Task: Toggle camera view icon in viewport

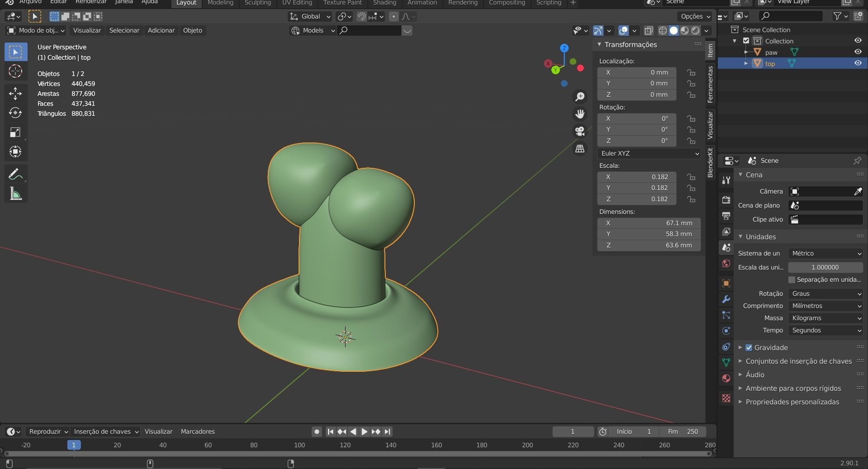Action: [580, 131]
